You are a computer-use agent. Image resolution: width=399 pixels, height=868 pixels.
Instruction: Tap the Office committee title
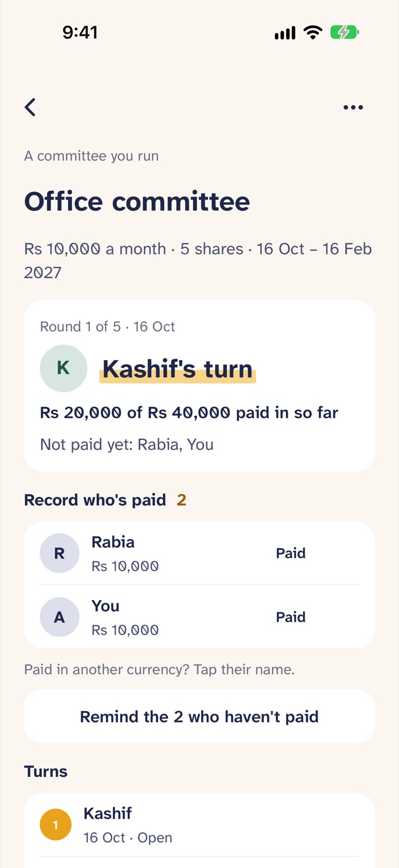point(137,202)
